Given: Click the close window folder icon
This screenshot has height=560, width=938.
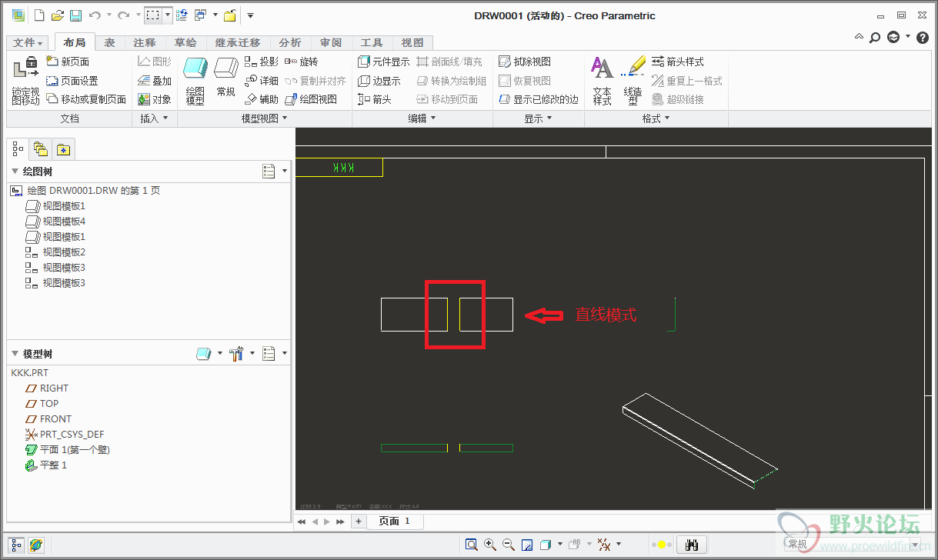Looking at the screenshot, I should (229, 15).
